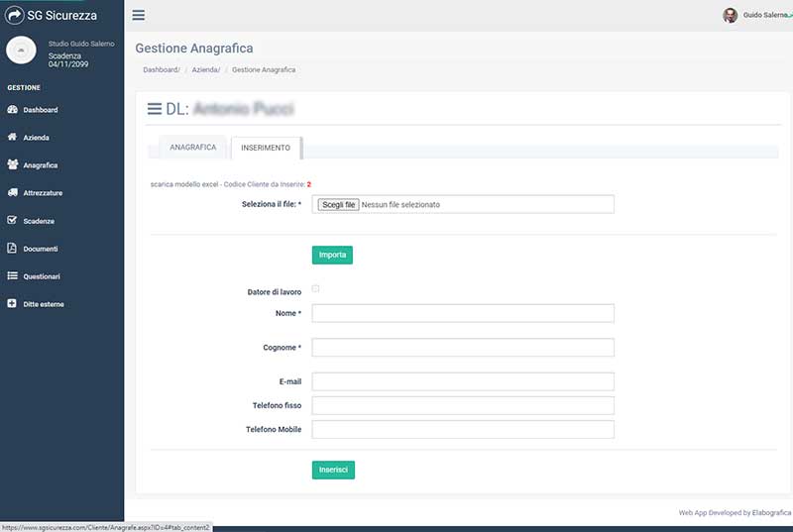The width and height of the screenshot is (793, 532).
Task: Click the SG Sicurezza arrow logo icon
Action: coord(14,15)
